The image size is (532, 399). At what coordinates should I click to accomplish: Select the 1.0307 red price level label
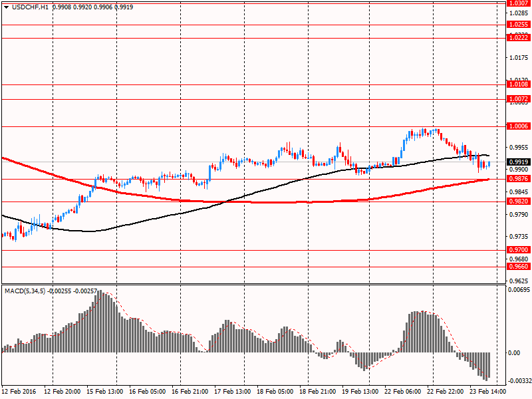[519, 3]
